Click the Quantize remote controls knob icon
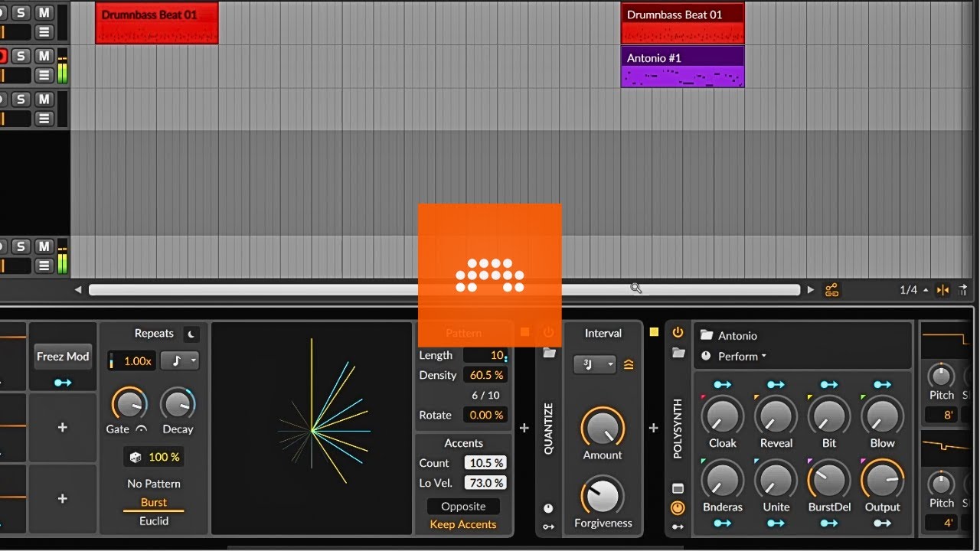 tap(548, 508)
